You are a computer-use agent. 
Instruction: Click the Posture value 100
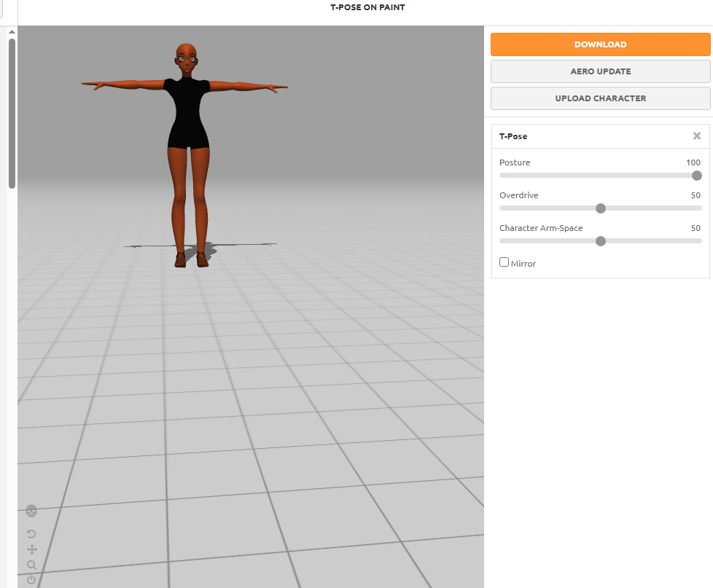pos(693,162)
